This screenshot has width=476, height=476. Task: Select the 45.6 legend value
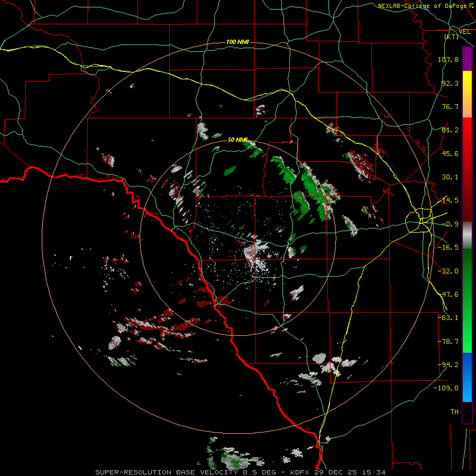pos(450,153)
